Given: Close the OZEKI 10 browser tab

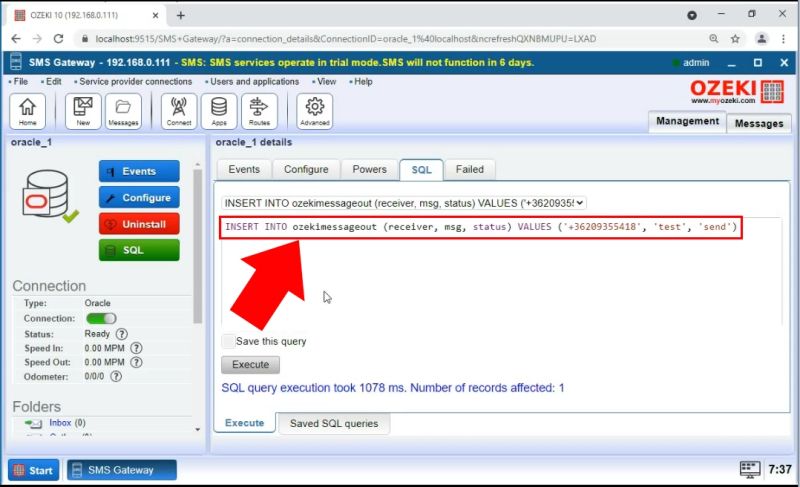Looking at the screenshot, I should coord(156,15).
